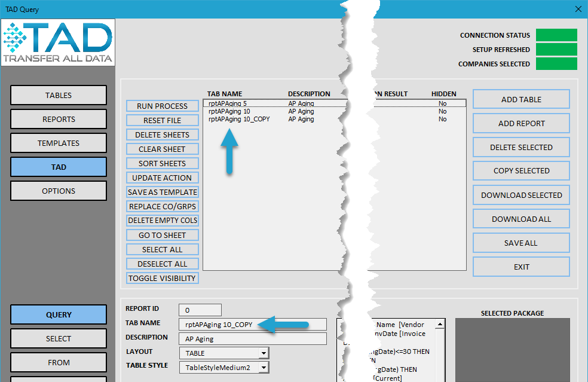588x382 pixels.
Task: Click DOWNLOAD SELECTED button
Action: (521, 195)
